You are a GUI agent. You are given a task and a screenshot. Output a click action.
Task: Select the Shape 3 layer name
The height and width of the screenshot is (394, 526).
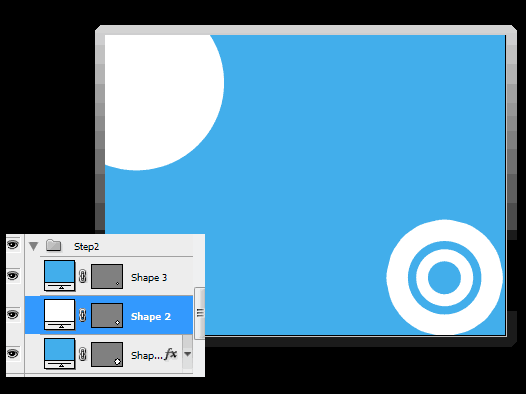pos(149,277)
